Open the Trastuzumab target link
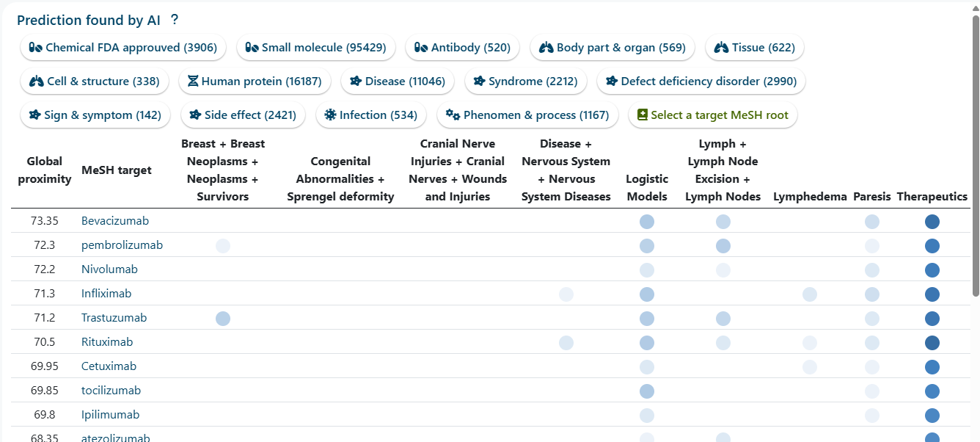 [x=114, y=318]
